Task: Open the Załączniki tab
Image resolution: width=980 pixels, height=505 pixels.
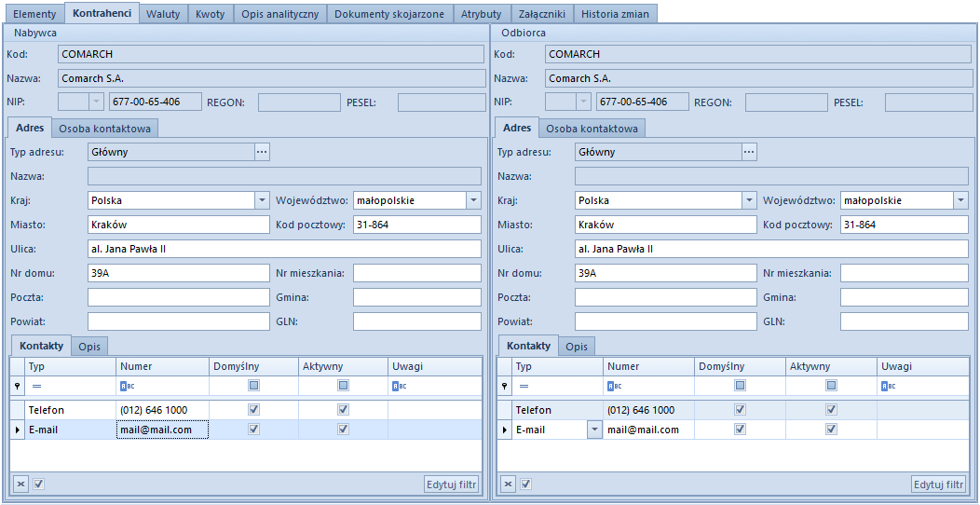Action: pos(542,13)
